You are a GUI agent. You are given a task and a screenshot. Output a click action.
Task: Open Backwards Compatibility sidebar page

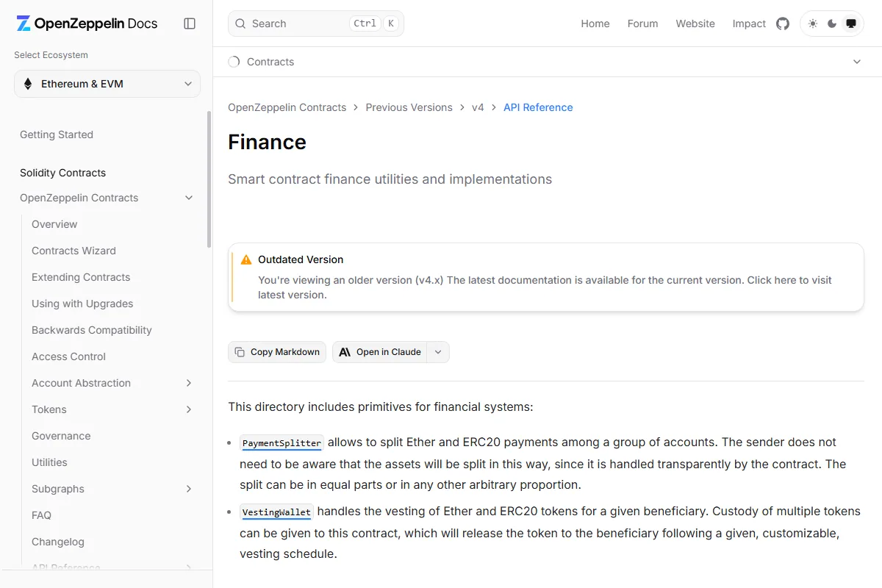click(x=92, y=330)
